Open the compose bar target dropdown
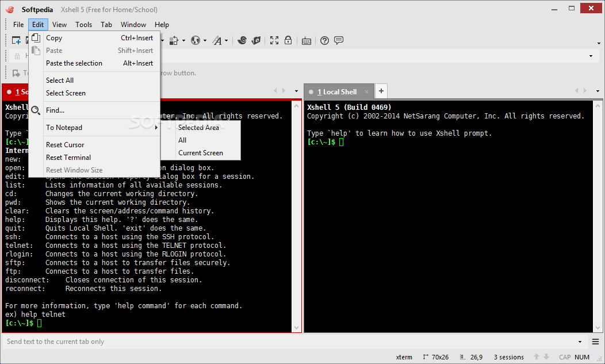The image size is (605, 364). (580, 342)
